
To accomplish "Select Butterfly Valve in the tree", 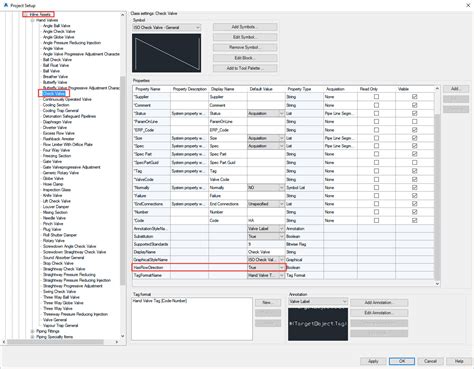I will pos(55,82).
